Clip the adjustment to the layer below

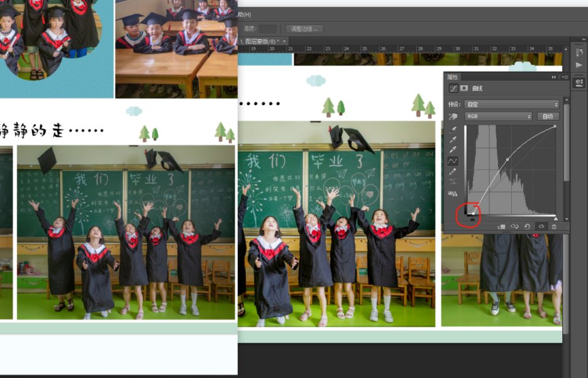pos(501,226)
